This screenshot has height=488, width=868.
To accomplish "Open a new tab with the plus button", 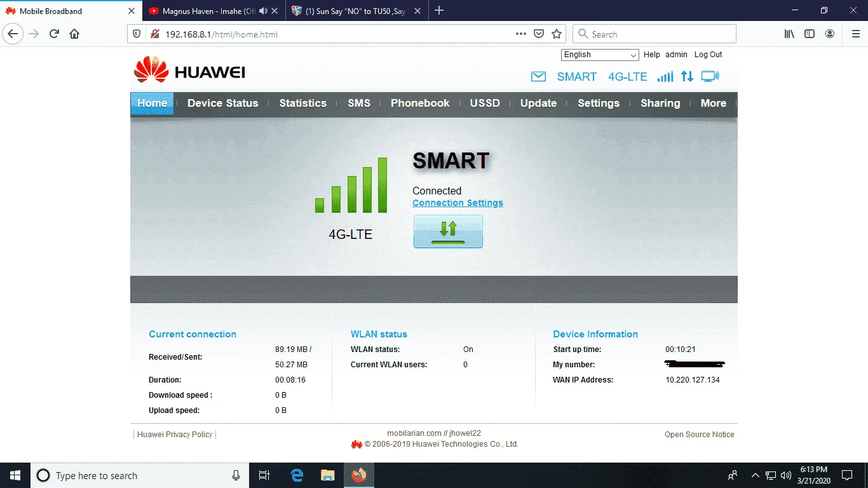I will click(x=439, y=11).
